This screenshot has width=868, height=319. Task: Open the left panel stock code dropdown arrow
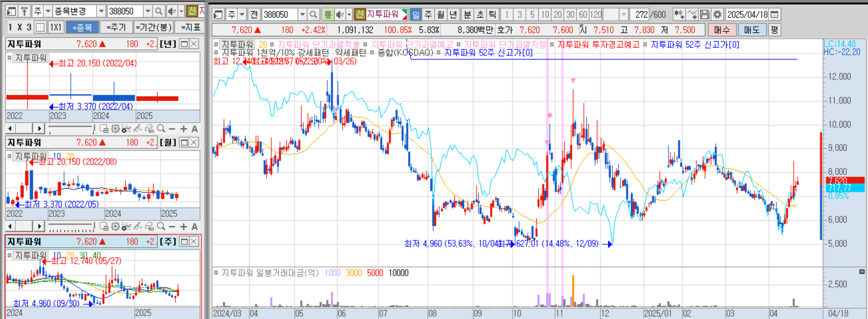tap(148, 11)
